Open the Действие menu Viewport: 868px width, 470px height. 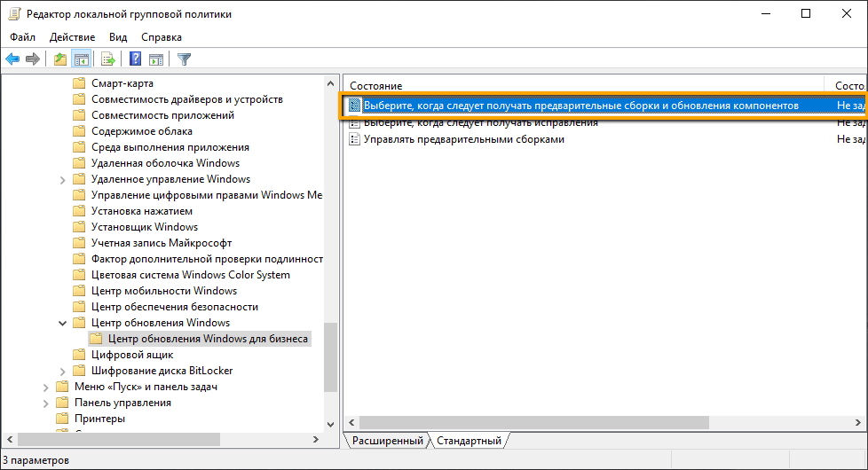[72, 37]
